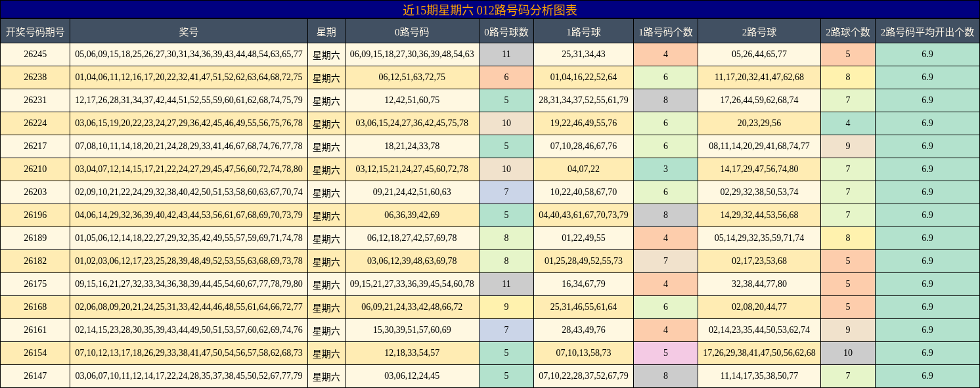Viewport: 980px width, 388px height.
Task: Click the 1路号球 column header
Action: (x=583, y=32)
